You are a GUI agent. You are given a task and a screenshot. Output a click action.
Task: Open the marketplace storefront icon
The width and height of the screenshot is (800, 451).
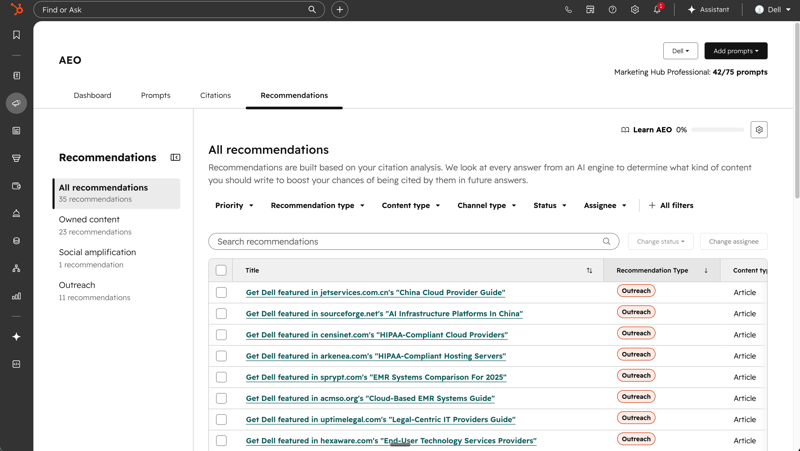tap(590, 10)
